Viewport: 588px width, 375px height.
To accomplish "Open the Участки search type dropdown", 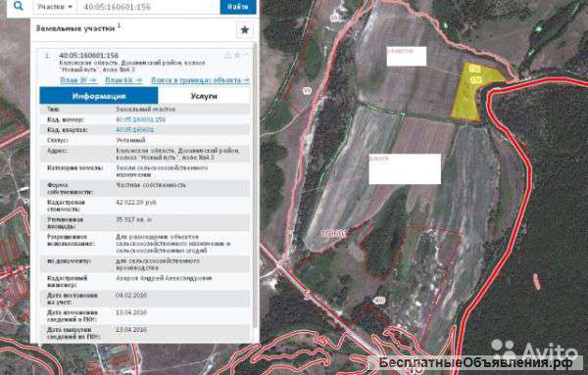I will 54,7.
